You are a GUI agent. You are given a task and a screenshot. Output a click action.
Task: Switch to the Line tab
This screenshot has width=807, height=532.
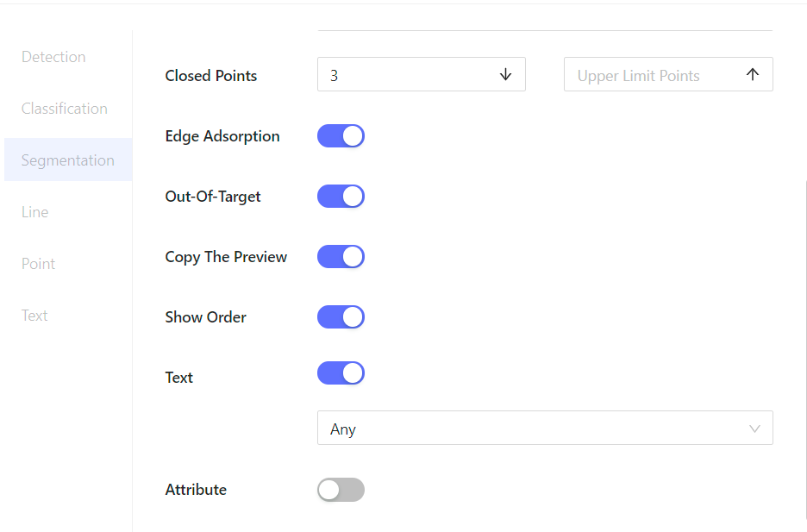coord(34,211)
